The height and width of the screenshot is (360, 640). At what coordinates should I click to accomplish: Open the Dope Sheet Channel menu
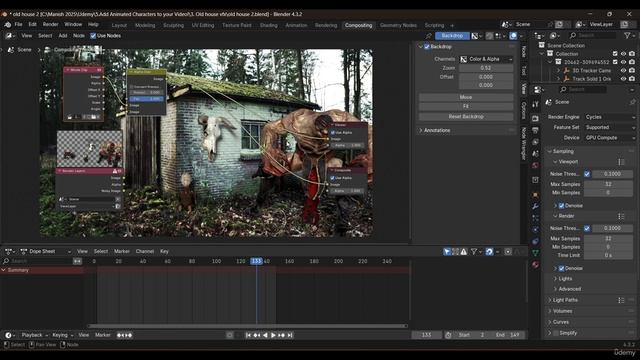(x=145, y=251)
